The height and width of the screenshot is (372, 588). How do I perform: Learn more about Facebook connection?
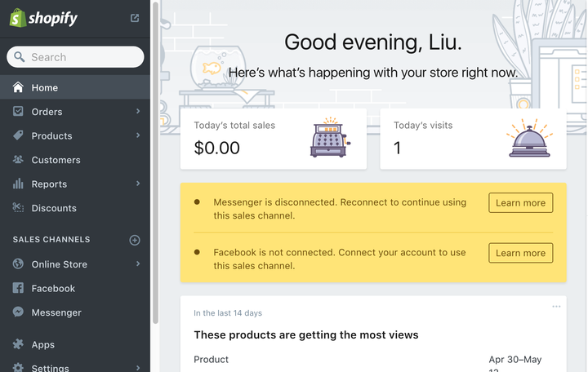point(520,253)
